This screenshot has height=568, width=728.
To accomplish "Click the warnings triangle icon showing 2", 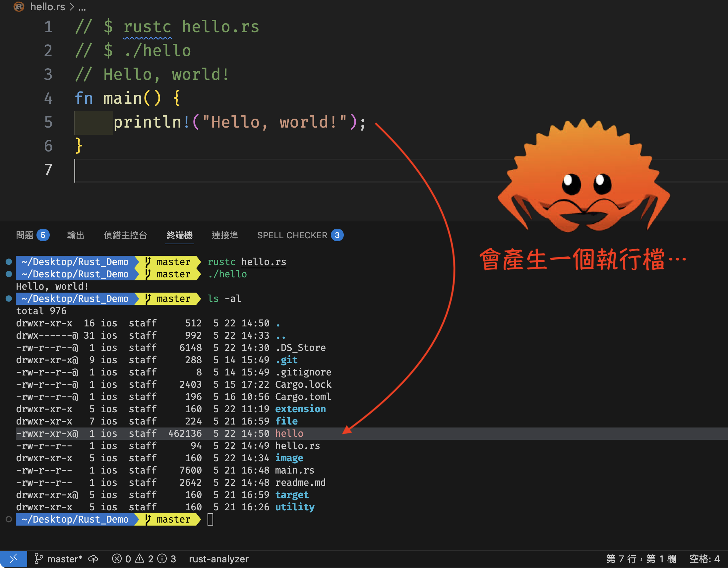I will pyautogui.click(x=140, y=558).
